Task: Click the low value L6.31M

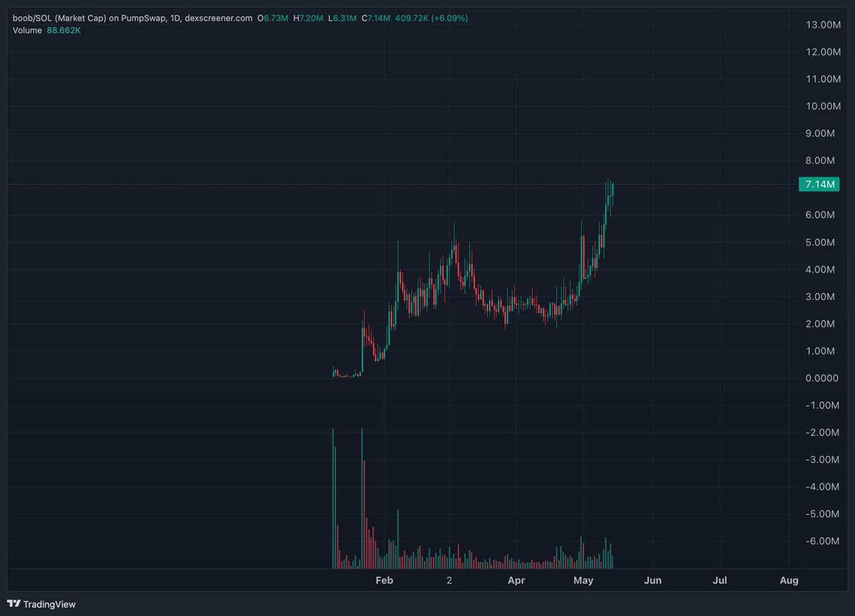Action: pos(342,18)
